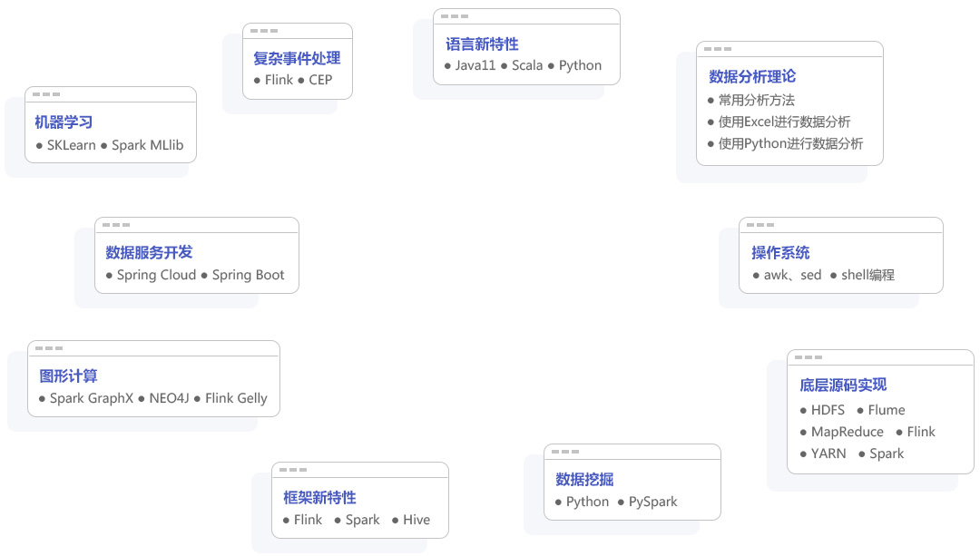Select Hive under 框架新特性
This screenshot has width=980, height=556.
click(416, 521)
